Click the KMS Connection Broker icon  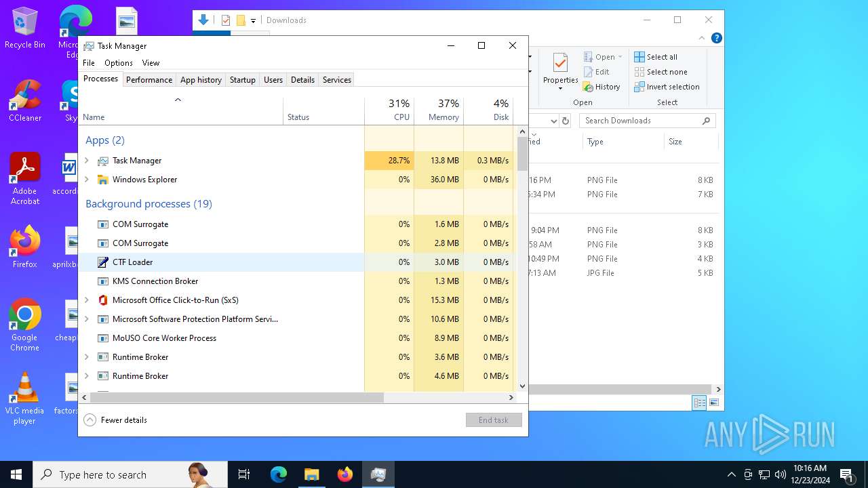click(103, 281)
